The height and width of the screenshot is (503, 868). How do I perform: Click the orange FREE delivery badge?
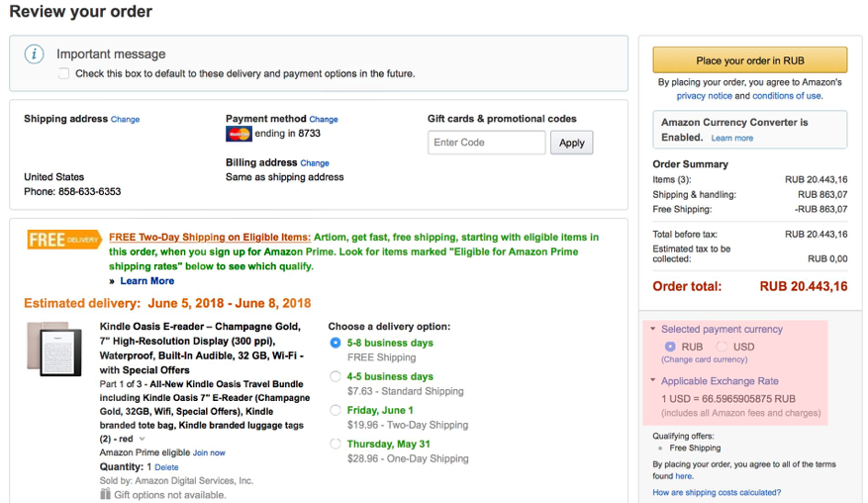[64, 240]
